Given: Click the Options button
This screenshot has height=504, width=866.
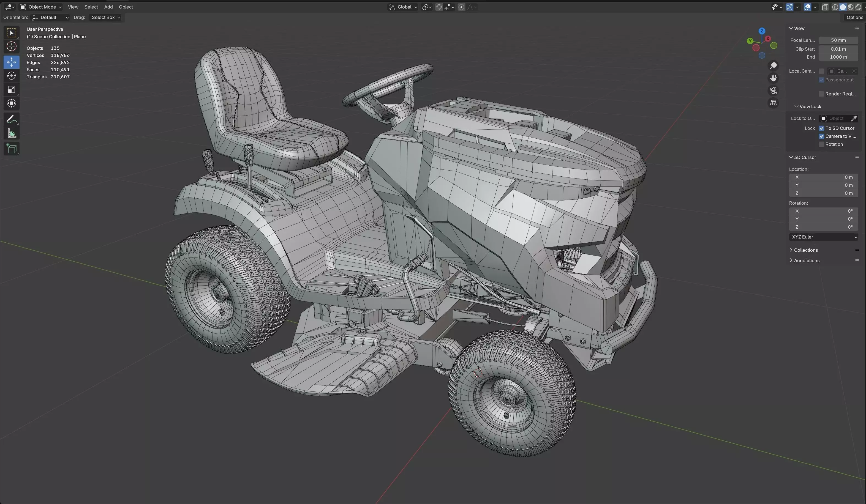Looking at the screenshot, I should click(854, 18).
